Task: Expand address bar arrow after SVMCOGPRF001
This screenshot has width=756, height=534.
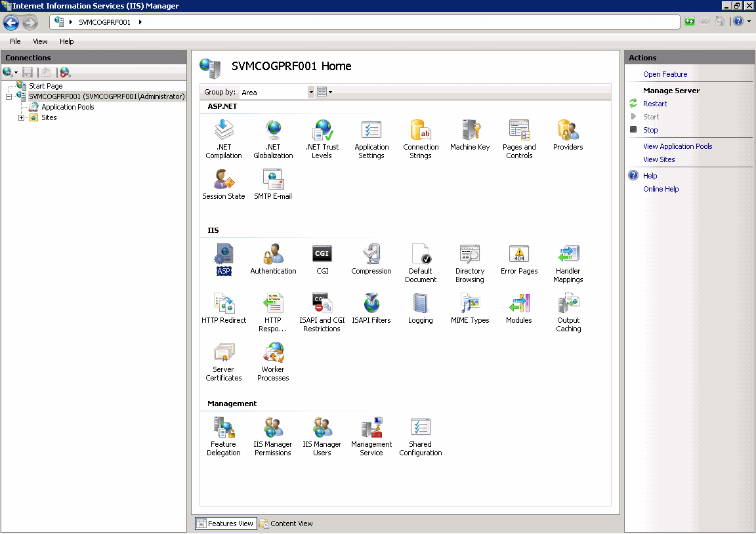Action: (x=140, y=22)
